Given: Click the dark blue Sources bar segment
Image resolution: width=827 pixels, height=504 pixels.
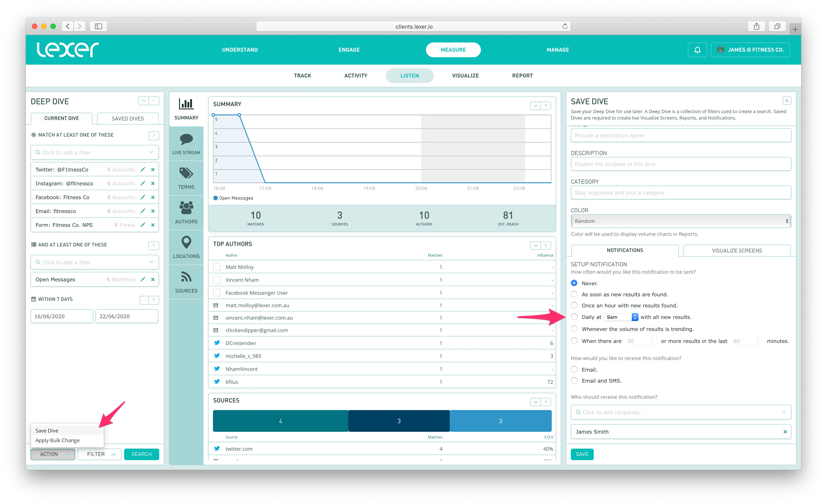Looking at the screenshot, I should point(399,421).
